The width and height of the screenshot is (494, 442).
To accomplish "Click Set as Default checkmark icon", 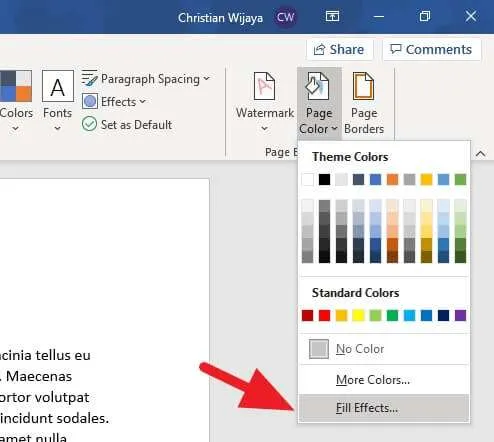I will pos(89,124).
